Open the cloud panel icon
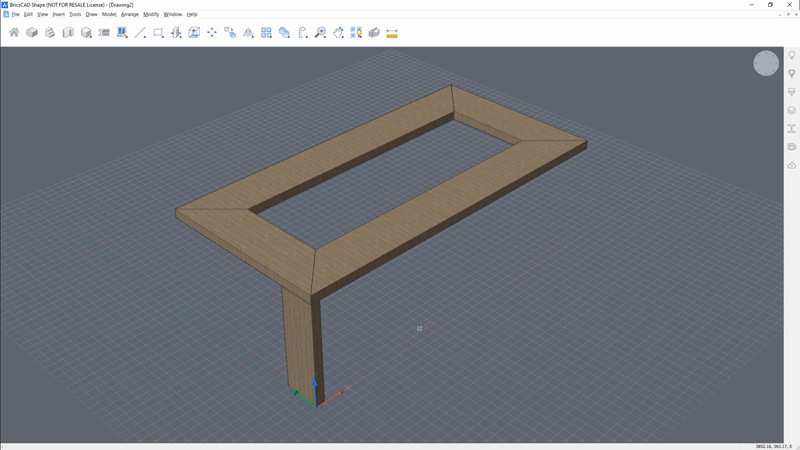 click(x=792, y=165)
